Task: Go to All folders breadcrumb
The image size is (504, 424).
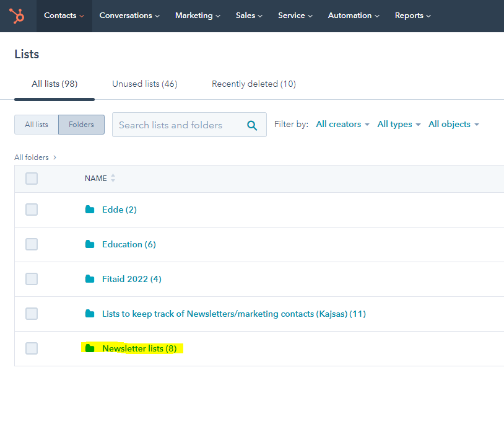Action: click(32, 157)
